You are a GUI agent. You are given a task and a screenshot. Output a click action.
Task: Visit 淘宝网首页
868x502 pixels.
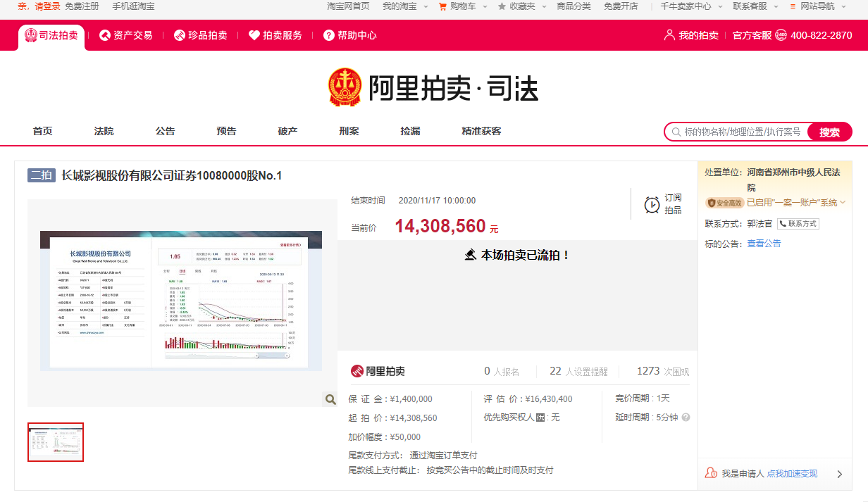click(x=348, y=6)
